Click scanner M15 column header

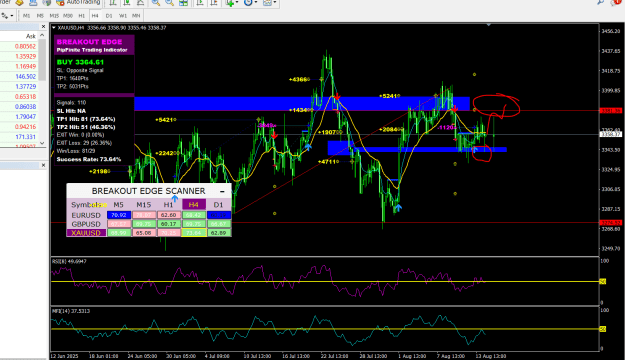pyautogui.click(x=143, y=205)
